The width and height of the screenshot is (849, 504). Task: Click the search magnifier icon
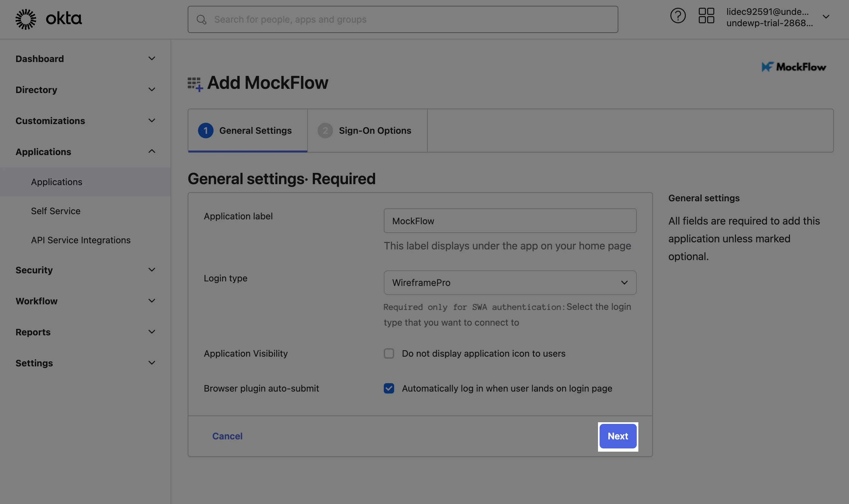coord(201,20)
